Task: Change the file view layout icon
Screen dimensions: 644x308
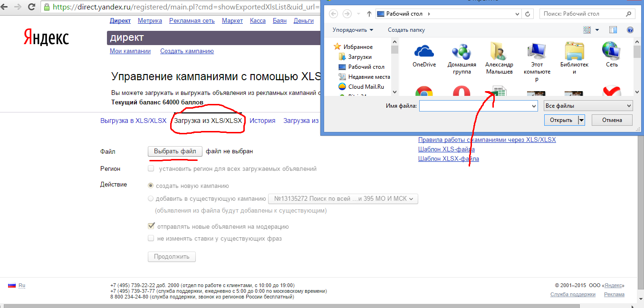Action: [x=587, y=30]
